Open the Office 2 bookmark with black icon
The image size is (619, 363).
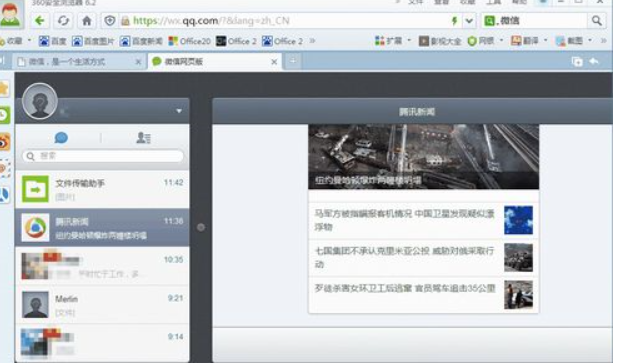coord(236,41)
